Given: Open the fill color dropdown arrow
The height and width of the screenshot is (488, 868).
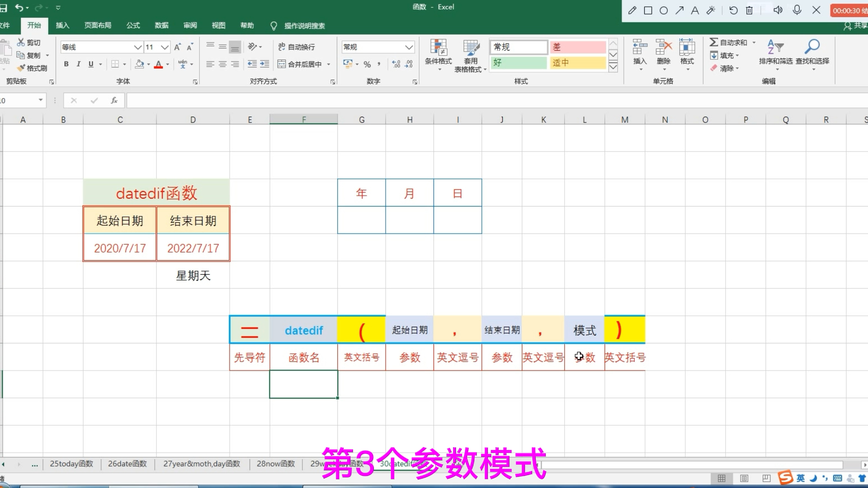Looking at the screenshot, I should 149,65.
